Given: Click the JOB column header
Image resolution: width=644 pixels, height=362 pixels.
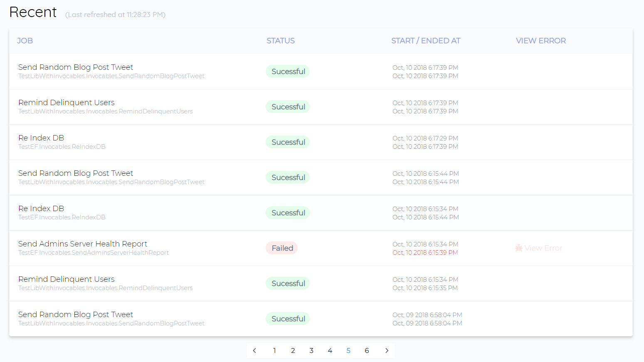Looking at the screenshot, I should pos(25,41).
